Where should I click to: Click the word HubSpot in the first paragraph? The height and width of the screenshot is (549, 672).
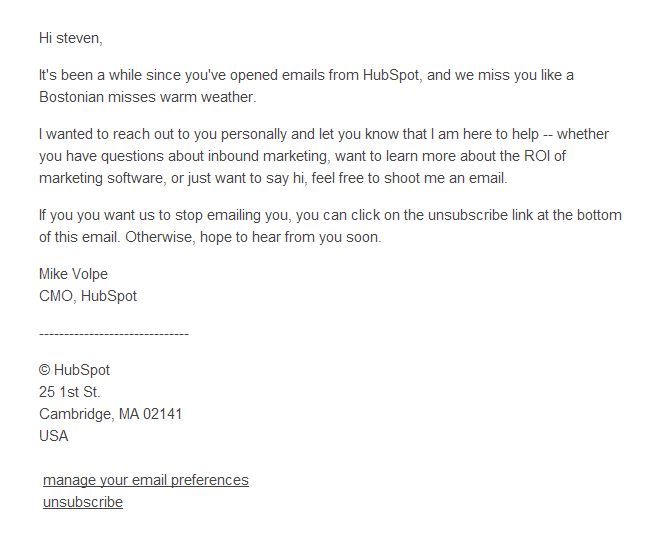[390, 75]
